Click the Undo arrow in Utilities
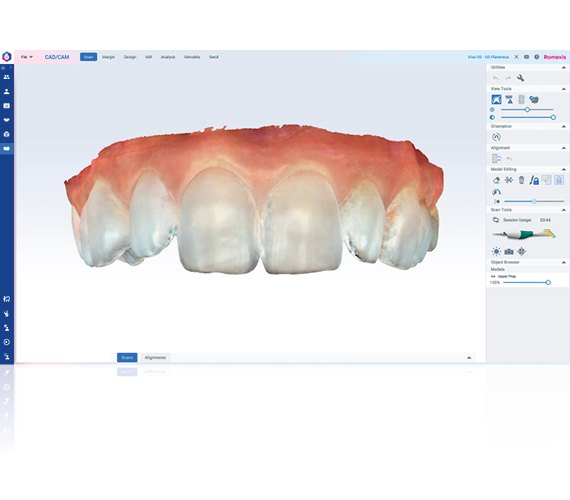Screen dimensions: 570x500 point(496,78)
